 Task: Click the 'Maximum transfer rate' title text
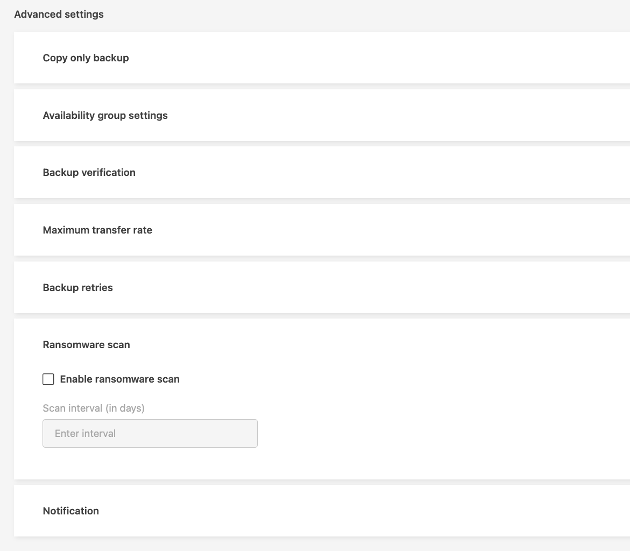click(97, 230)
